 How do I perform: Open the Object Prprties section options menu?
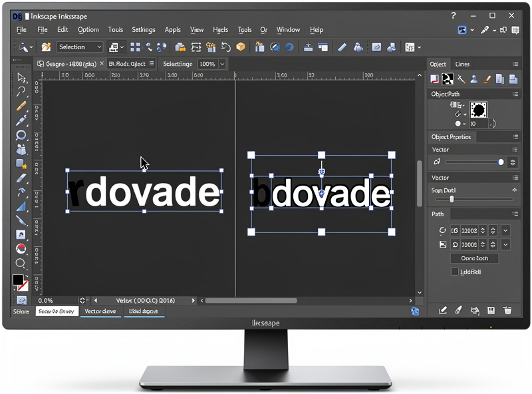[x=515, y=136]
